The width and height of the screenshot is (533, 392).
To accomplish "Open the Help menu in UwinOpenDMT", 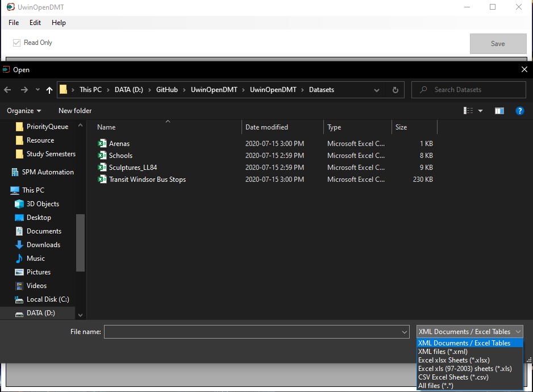I will [59, 23].
